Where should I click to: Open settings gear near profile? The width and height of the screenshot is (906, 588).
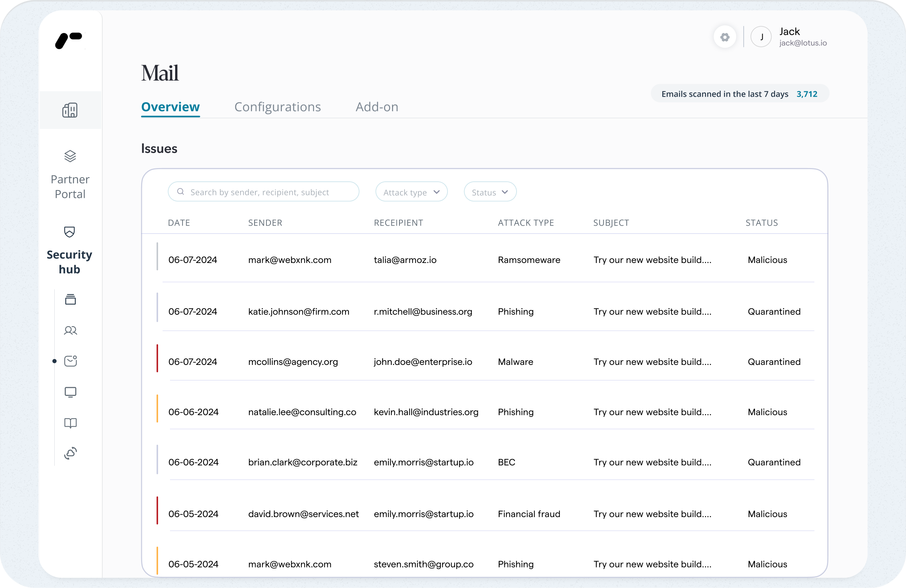point(725,37)
